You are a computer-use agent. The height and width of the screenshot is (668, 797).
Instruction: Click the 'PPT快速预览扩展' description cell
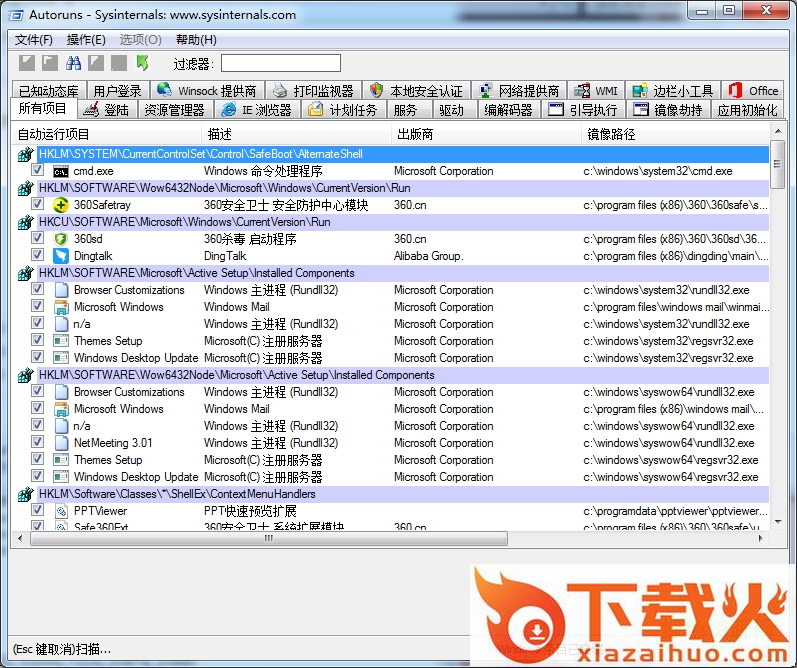[250, 511]
